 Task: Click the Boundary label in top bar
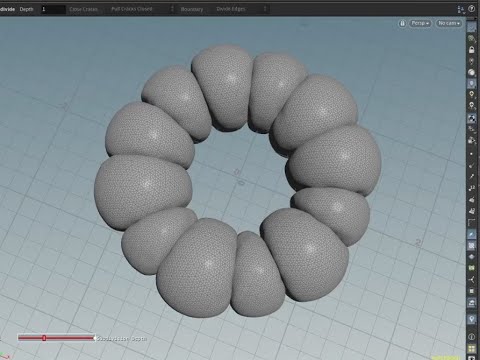[x=192, y=9]
